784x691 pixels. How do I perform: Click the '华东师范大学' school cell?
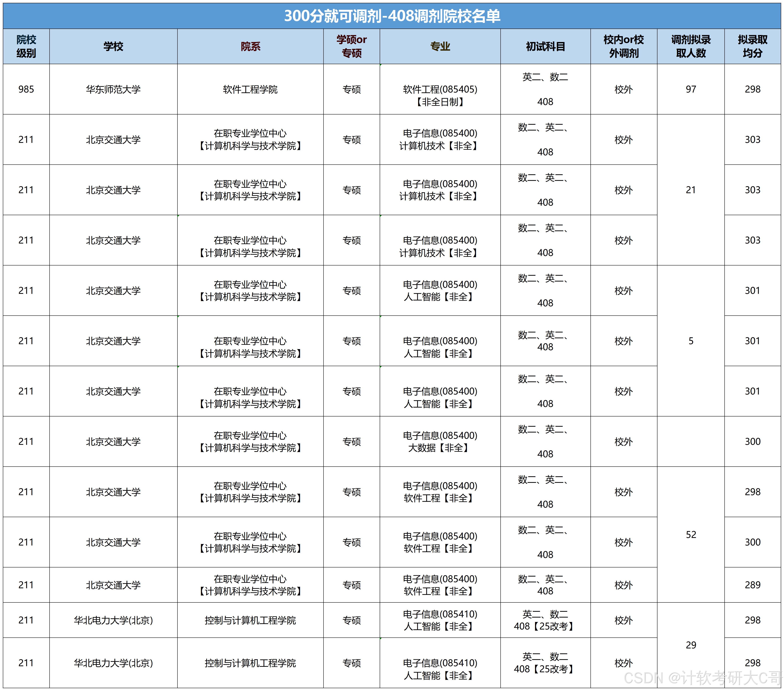click(x=113, y=89)
